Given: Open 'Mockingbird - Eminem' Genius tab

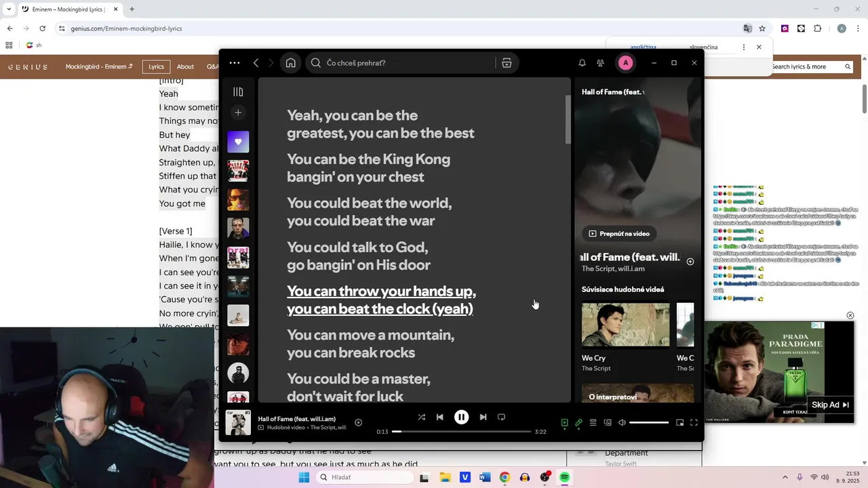Looking at the screenshot, I should [x=99, y=66].
